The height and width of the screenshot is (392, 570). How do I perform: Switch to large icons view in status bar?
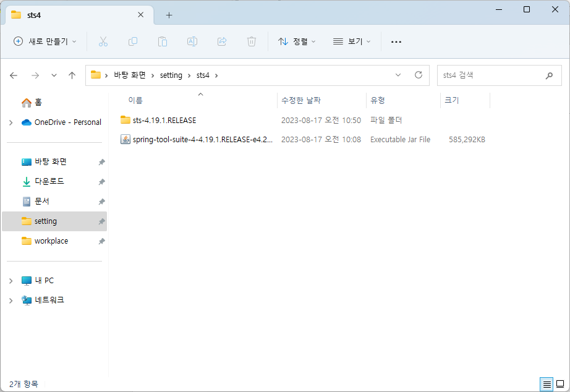click(x=560, y=384)
